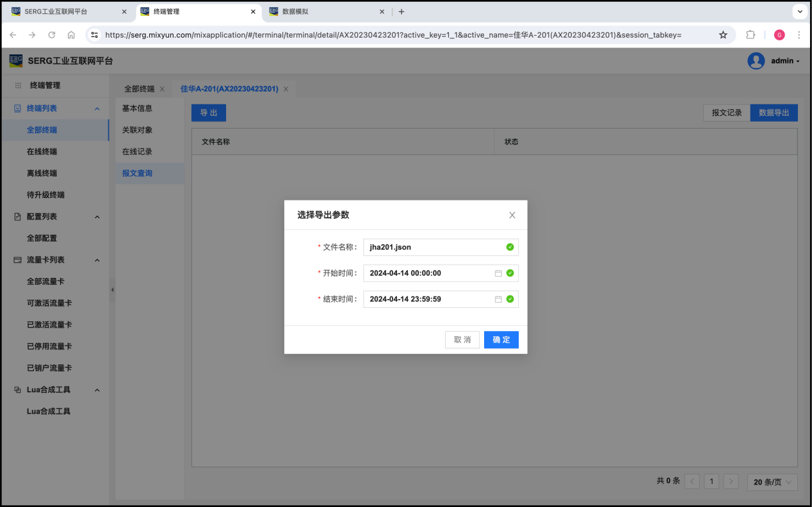Close the 佳华A-201 tab with its X

click(286, 89)
